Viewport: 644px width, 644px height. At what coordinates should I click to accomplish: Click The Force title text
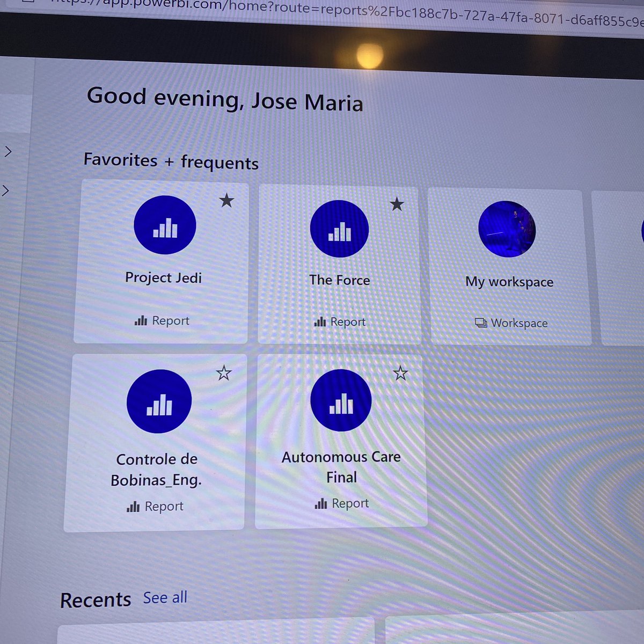click(340, 280)
